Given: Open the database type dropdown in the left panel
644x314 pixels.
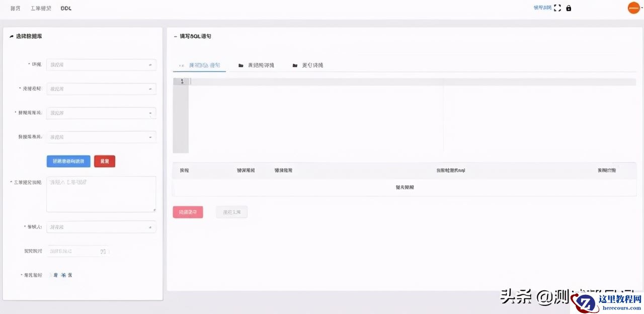Looking at the screenshot, I should click(101, 89).
